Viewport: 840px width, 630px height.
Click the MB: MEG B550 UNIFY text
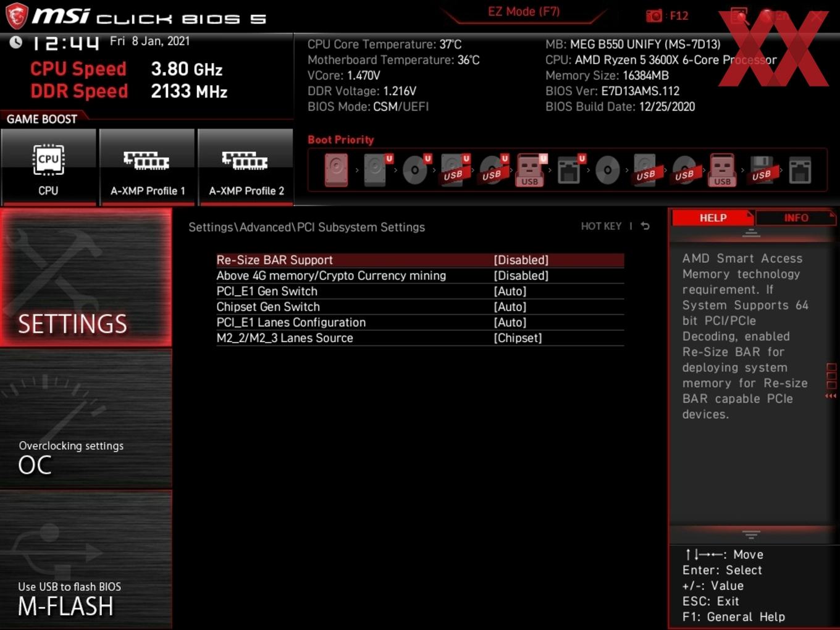633,44
